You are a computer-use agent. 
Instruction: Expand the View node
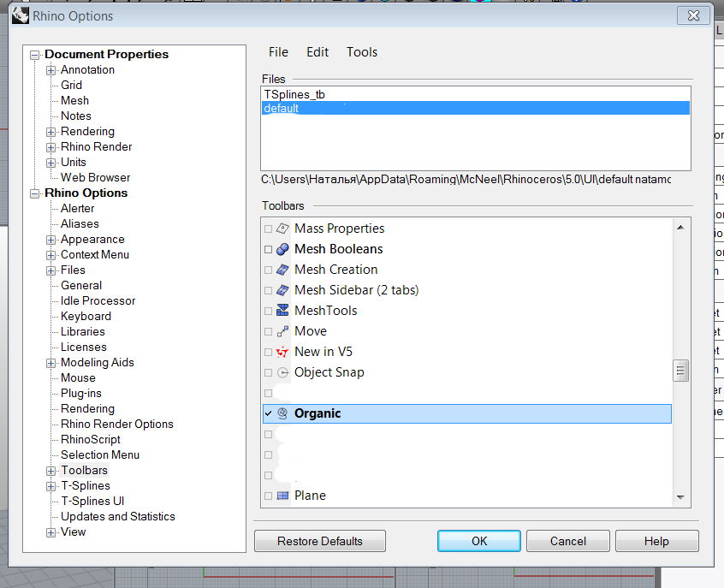(x=50, y=532)
